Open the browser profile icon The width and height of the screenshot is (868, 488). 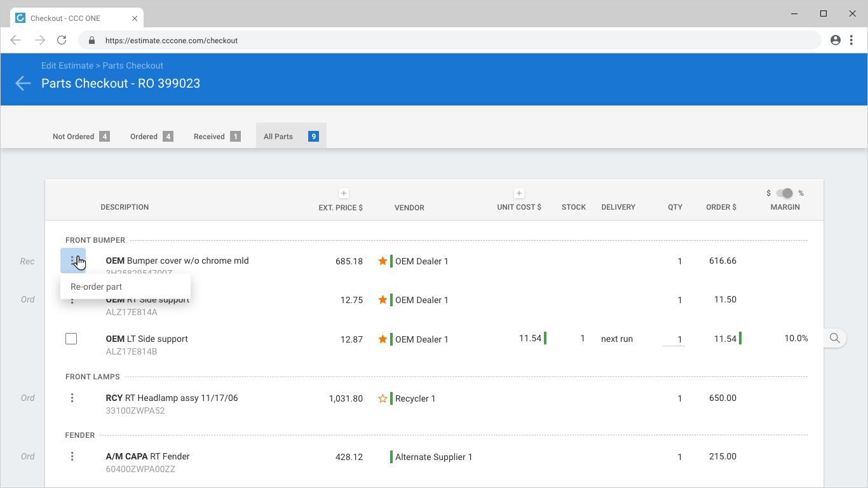pos(836,40)
